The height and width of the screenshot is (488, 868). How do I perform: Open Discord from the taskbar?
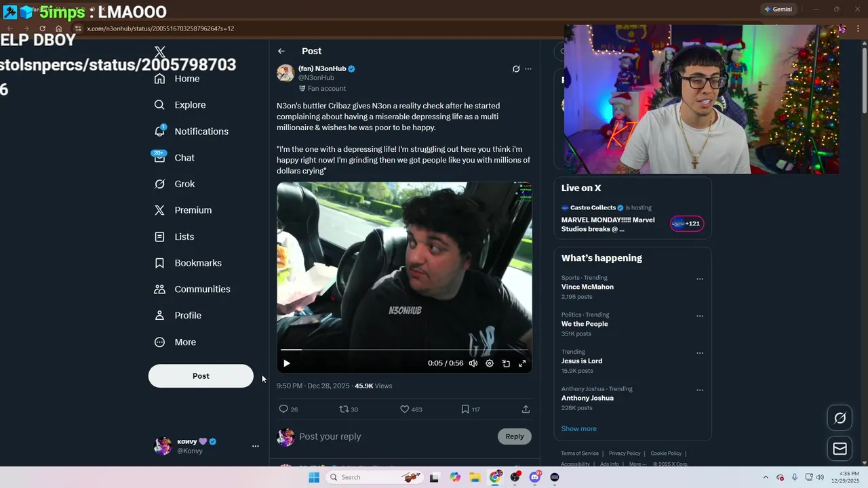535,477
